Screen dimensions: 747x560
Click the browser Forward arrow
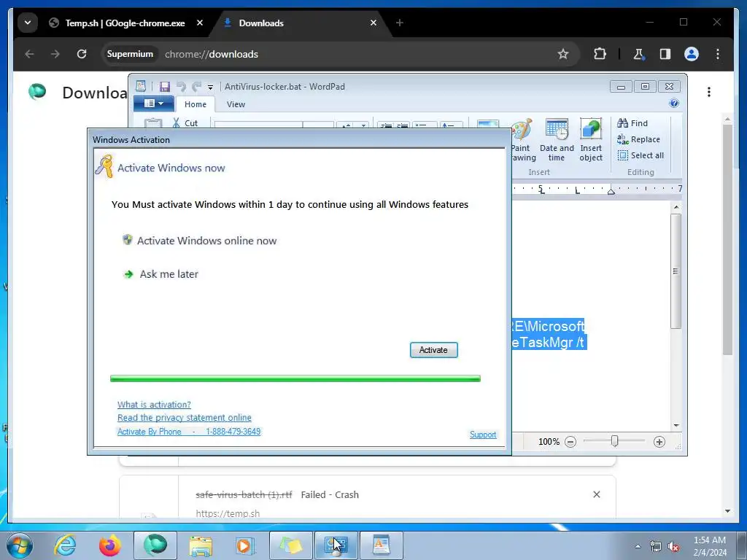[55, 54]
